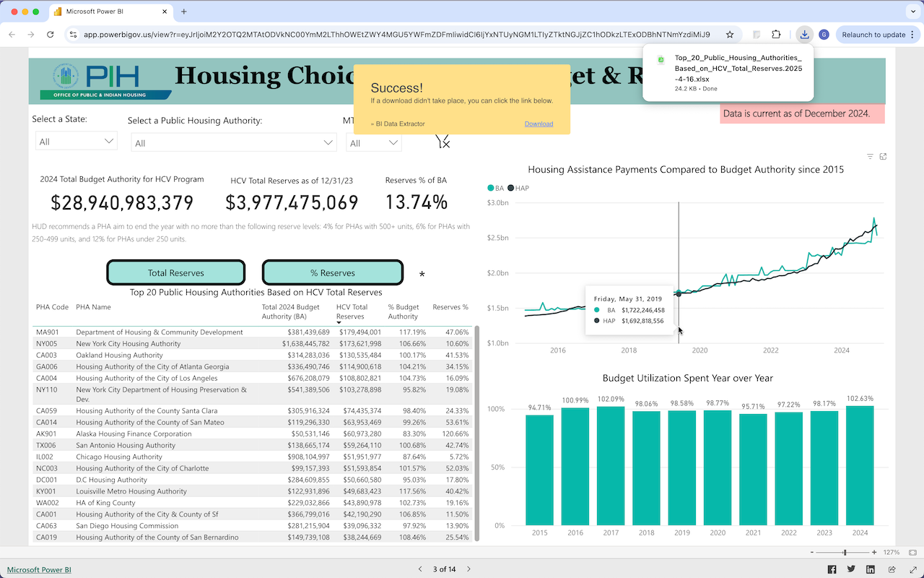
Task: Clear the slicer filters using the eraser icon
Action: 443,141
